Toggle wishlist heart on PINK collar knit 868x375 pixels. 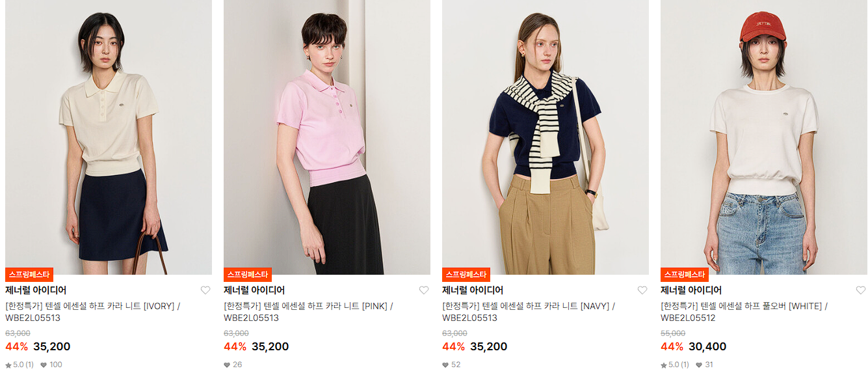[424, 290]
